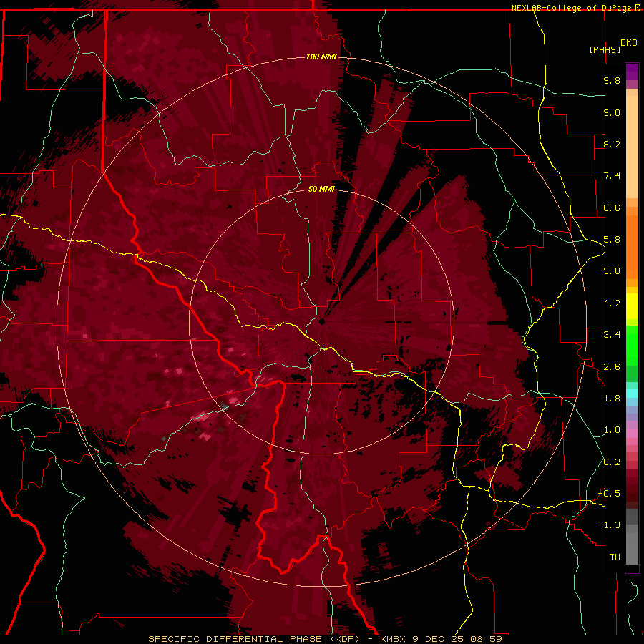Click the 2.6 legend value
This screenshot has height=644, width=644.
tap(612, 367)
